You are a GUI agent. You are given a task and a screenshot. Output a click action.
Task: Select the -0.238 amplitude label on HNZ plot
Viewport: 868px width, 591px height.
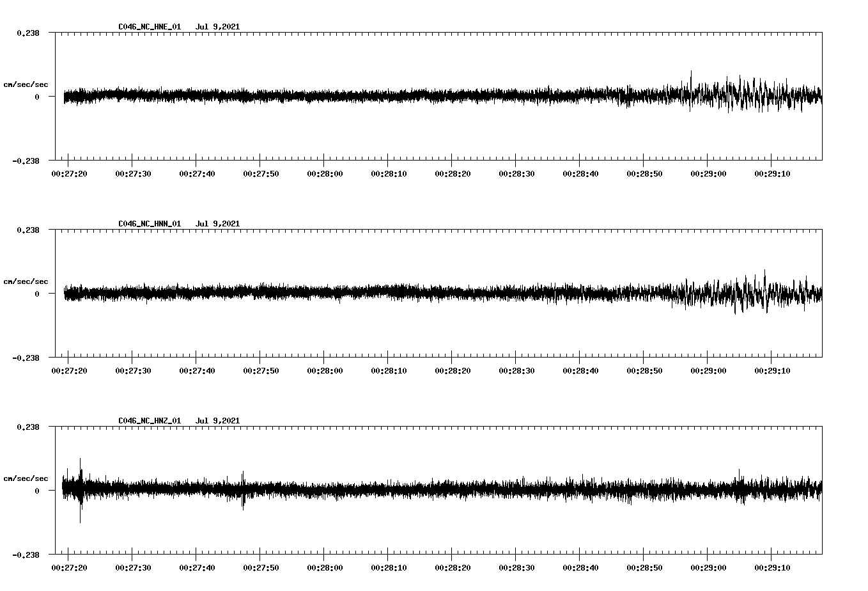[26, 556]
